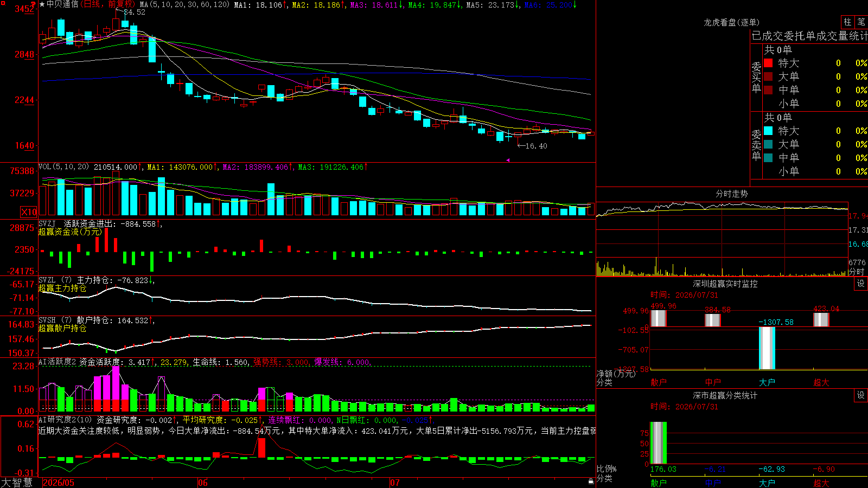Jump to month 07 on the time axis

(x=395, y=483)
